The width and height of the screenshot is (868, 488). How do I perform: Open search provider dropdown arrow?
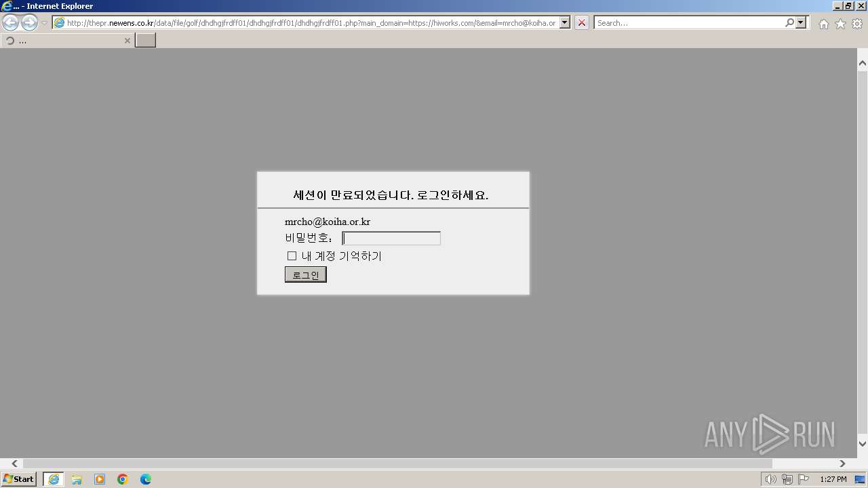pos(802,23)
